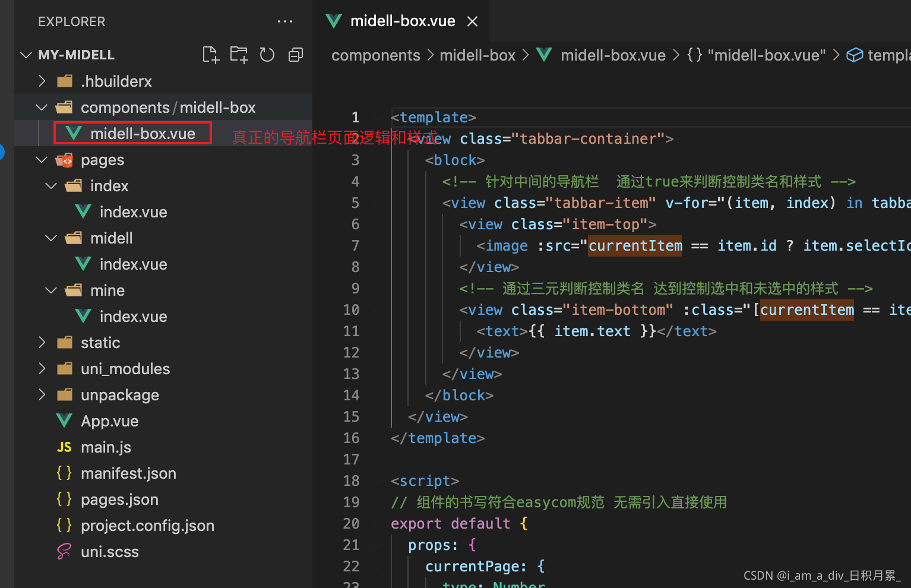The width and height of the screenshot is (911, 588).
Task: Click the New File icon in Explorer header
Action: 211,55
